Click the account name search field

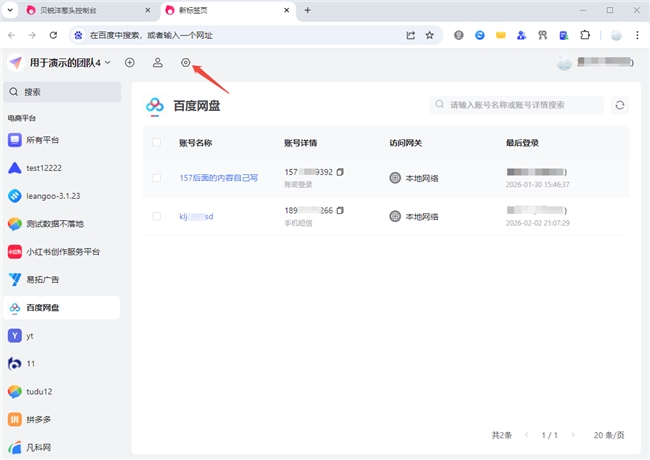tap(520, 105)
